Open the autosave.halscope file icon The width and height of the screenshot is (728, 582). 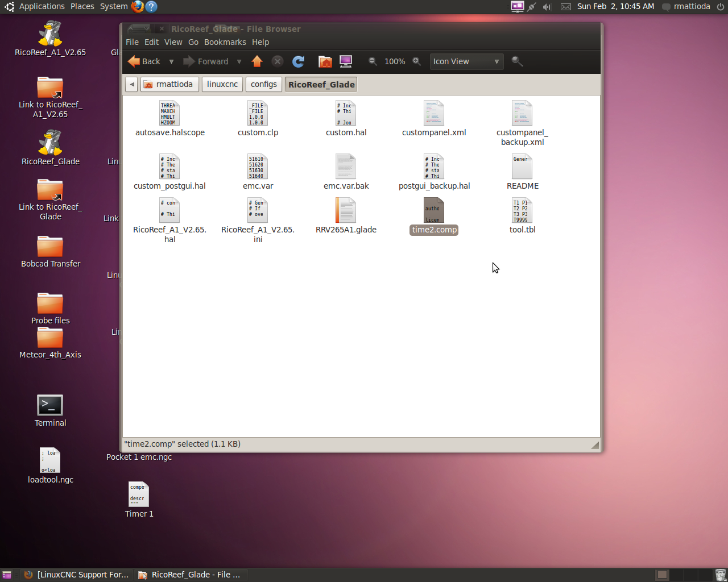click(169, 113)
